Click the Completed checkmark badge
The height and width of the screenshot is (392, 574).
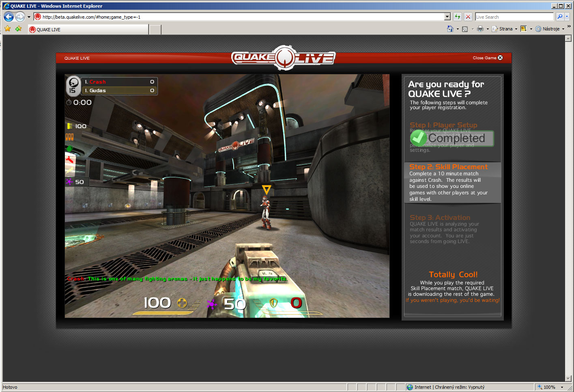point(452,138)
